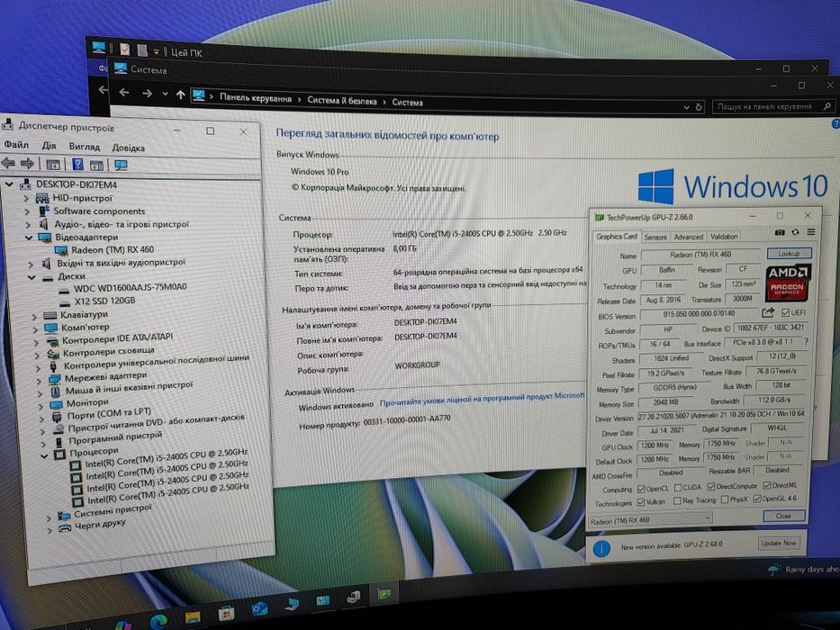Image resolution: width=840 pixels, height=630 pixels.
Task: Expand Монітори node
Action: coord(41,406)
